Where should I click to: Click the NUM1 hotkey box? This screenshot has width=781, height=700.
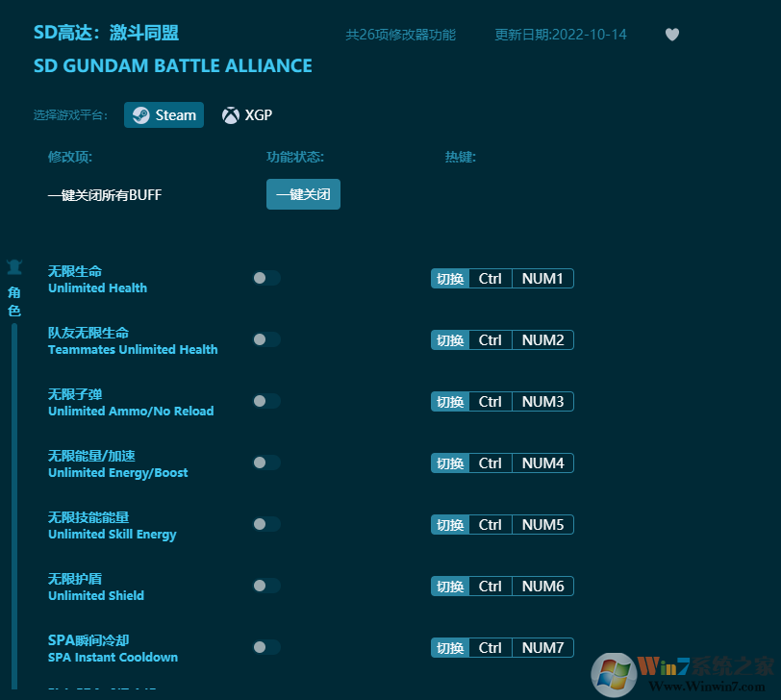point(542,278)
